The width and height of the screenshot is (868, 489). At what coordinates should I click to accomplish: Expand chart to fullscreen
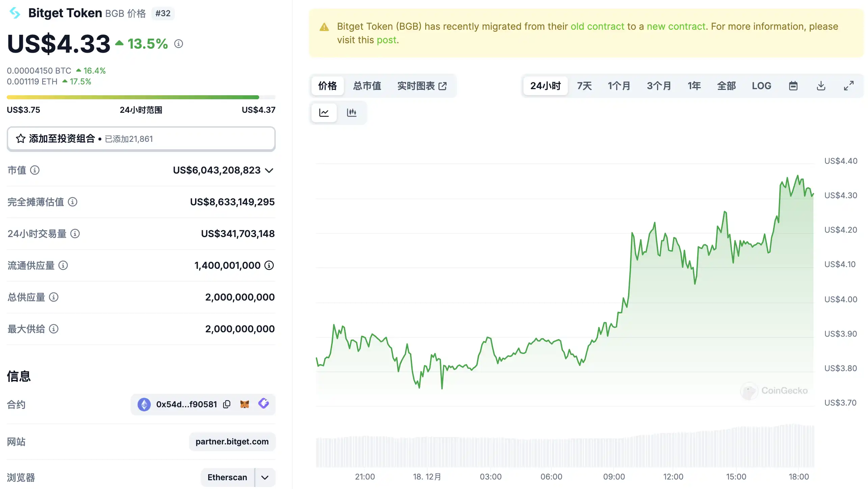click(x=848, y=86)
